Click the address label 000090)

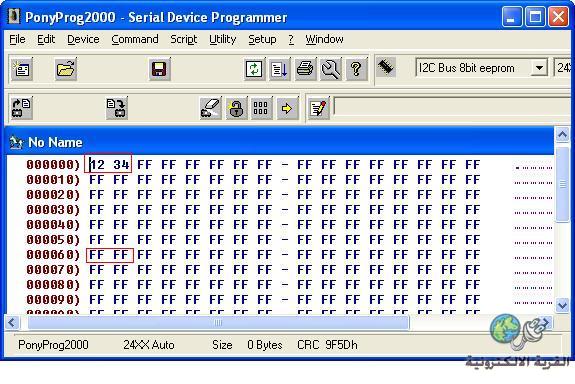click(x=53, y=300)
